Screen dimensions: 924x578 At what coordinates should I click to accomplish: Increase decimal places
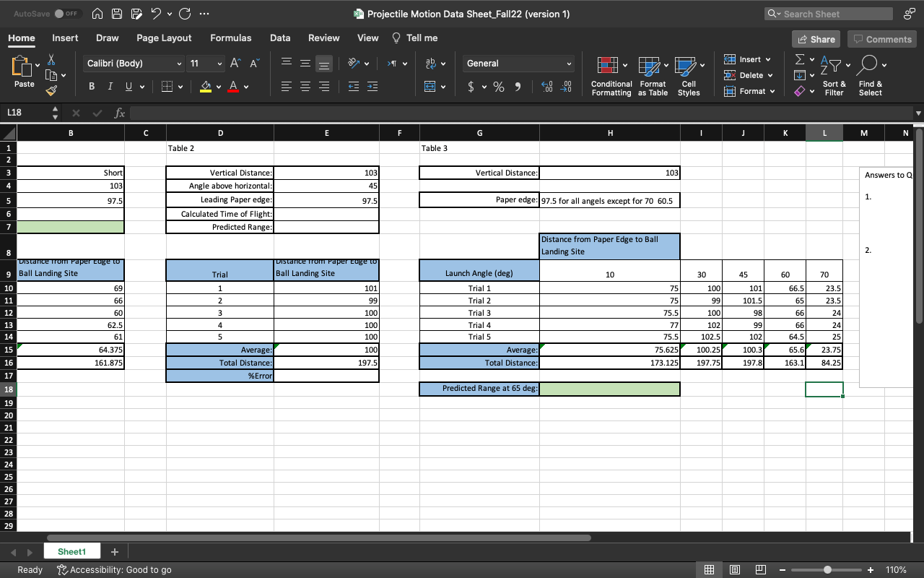548,87
